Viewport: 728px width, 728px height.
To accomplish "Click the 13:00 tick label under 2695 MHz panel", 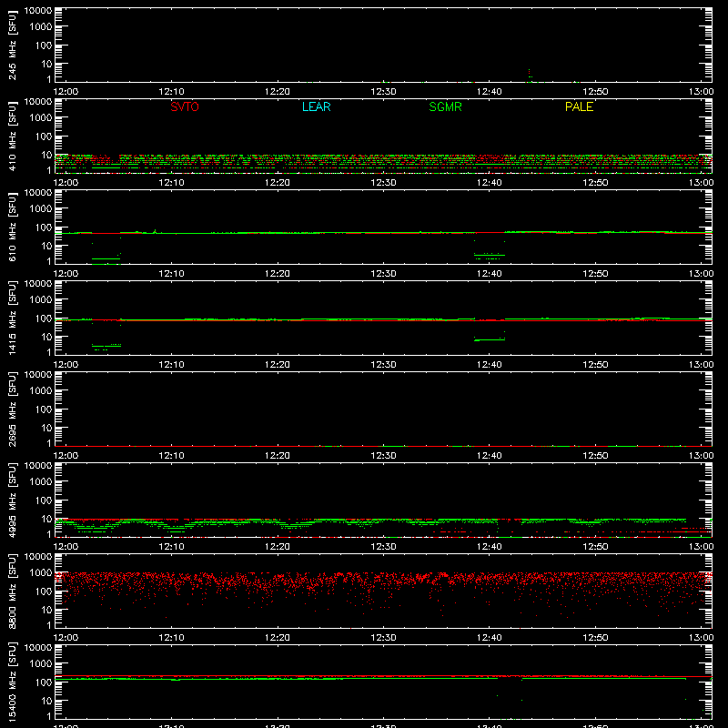I will pos(701,456).
